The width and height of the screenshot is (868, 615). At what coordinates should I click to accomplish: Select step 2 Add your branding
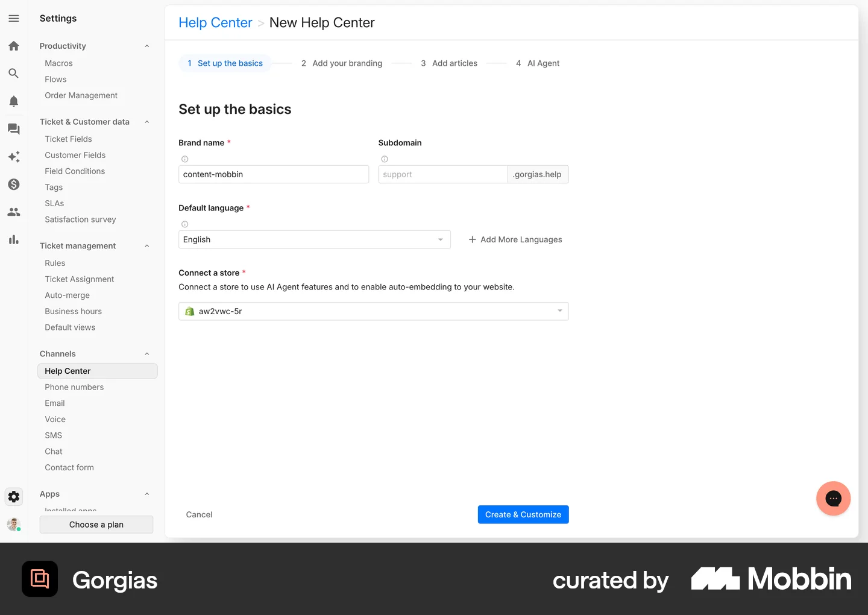342,63
